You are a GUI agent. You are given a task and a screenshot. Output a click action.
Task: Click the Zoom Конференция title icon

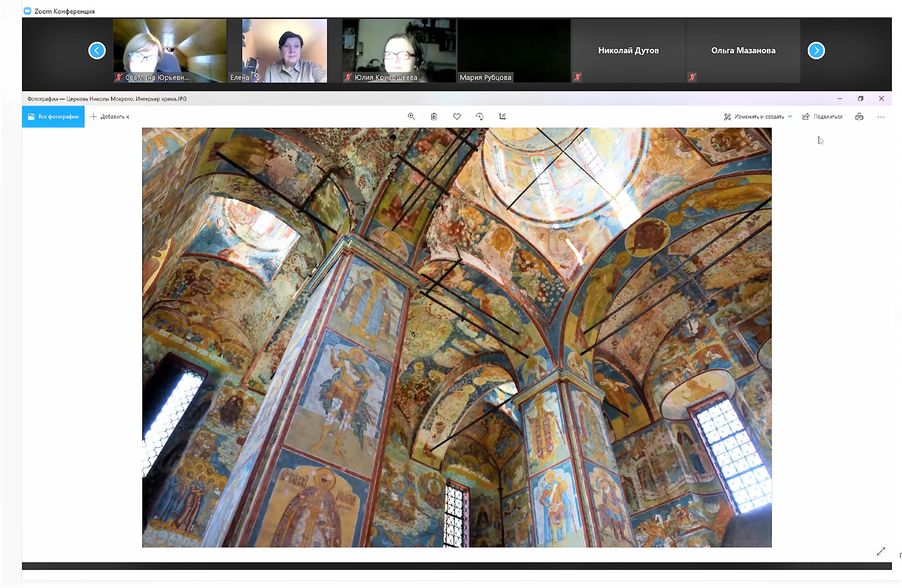[27, 11]
